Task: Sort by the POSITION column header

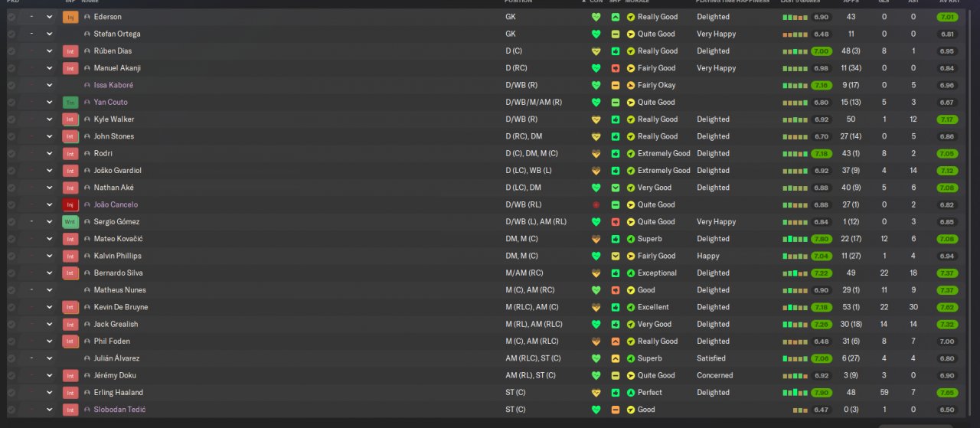Action: click(x=518, y=2)
